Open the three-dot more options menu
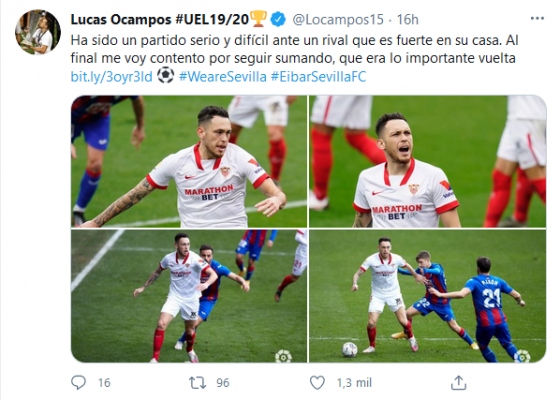This screenshot has width=560, height=400. 537,19
